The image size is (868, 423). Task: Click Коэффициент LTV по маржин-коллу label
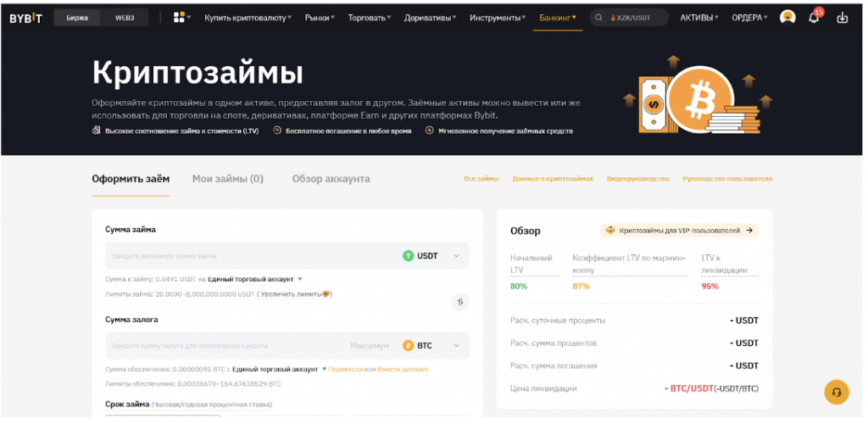coord(629,264)
